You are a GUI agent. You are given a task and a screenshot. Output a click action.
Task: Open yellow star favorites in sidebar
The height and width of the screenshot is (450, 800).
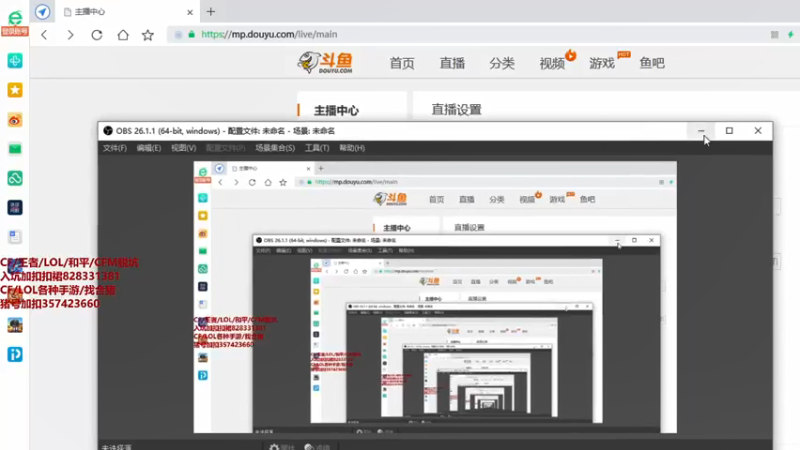15,90
